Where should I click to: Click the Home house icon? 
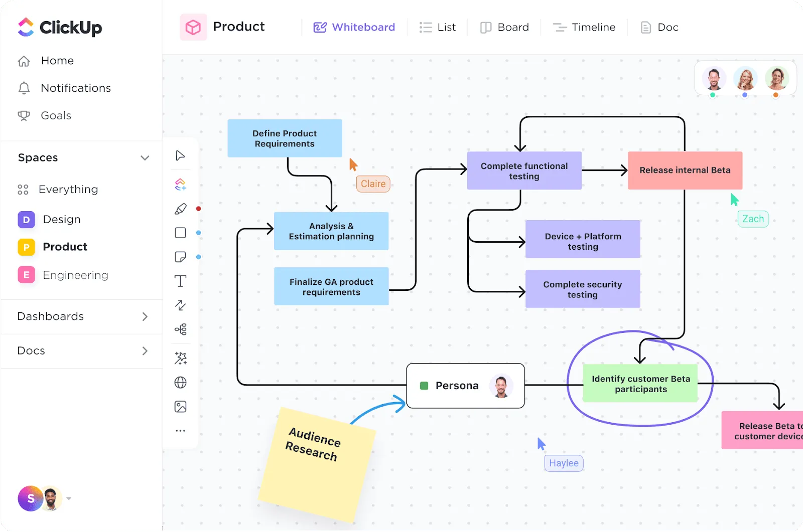point(24,61)
